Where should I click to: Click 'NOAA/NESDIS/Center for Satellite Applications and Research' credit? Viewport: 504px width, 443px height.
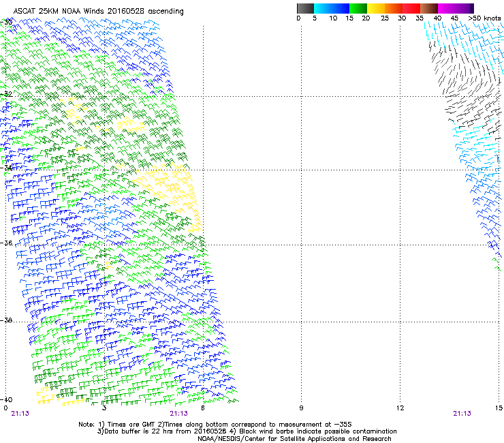[x=294, y=439]
